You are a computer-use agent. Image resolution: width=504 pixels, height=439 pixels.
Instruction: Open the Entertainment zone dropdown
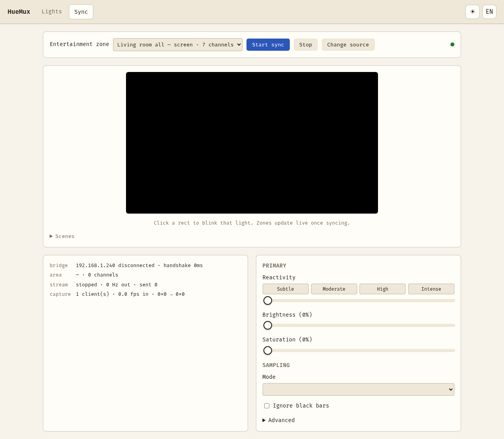[x=178, y=44]
